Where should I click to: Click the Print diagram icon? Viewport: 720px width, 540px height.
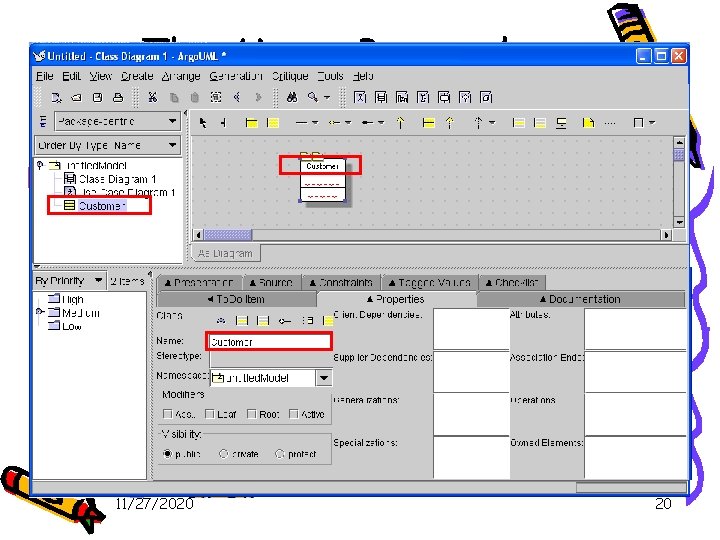[118, 97]
